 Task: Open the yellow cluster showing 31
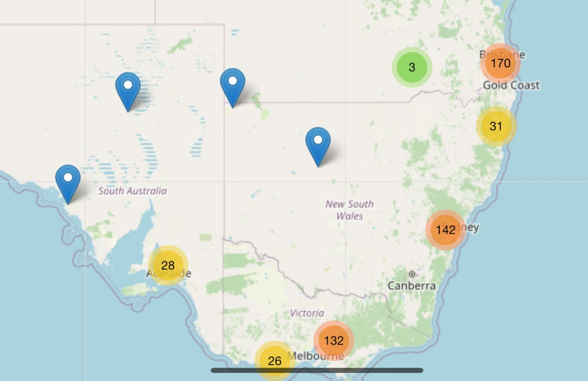click(x=496, y=126)
